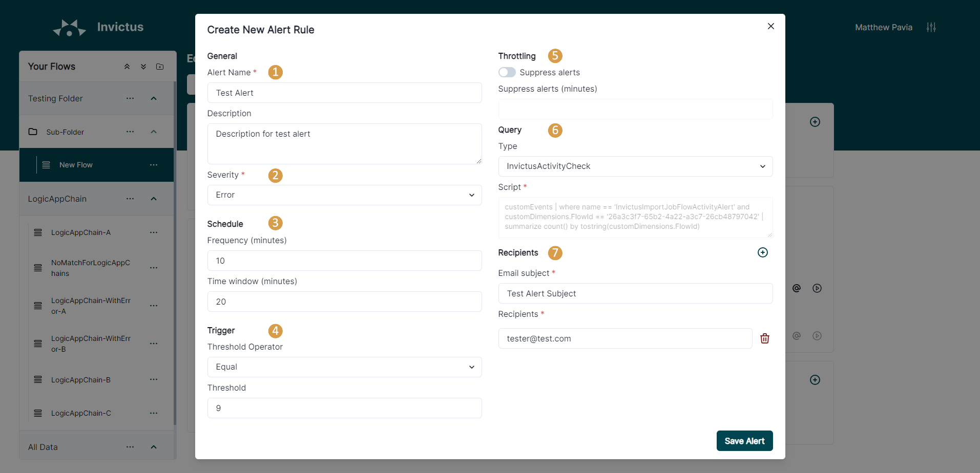Screen dimensions: 980x473
Task: Open the Query Type dropdown
Action: point(635,166)
